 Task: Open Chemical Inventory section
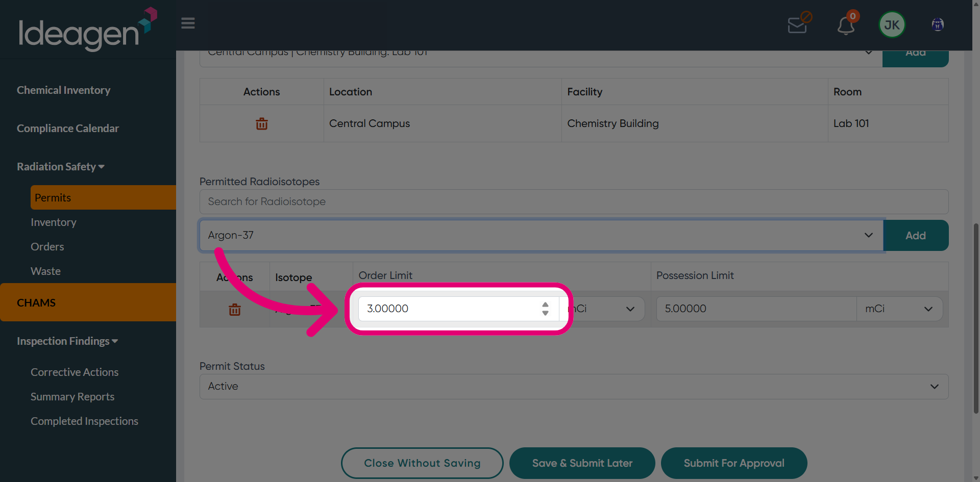63,90
